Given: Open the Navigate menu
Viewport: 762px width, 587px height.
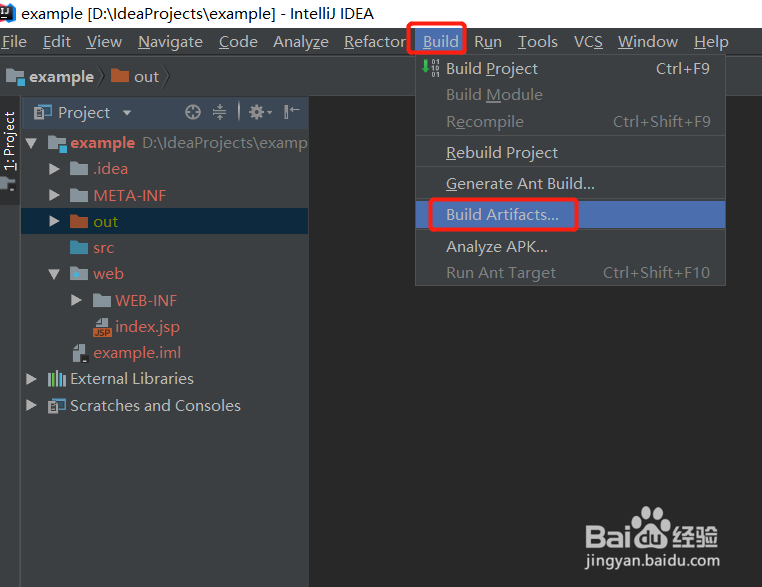Looking at the screenshot, I should 170,42.
